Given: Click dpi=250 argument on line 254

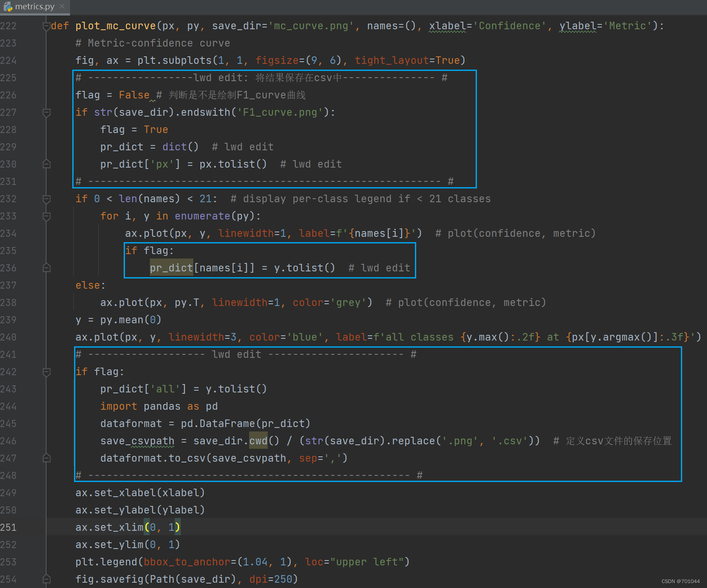Looking at the screenshot, I should [x=271, y=580].
